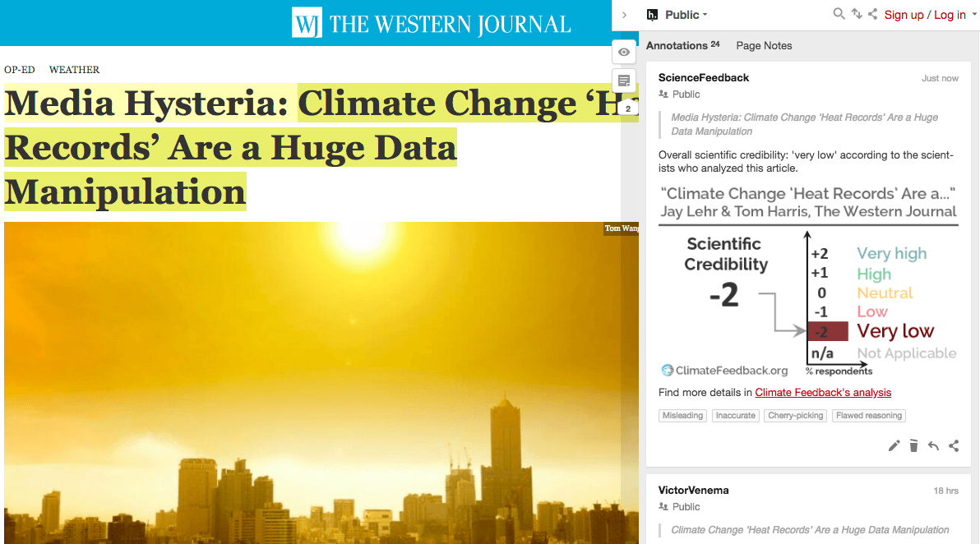The height and width of the screenshot is (544, 980).
Task: Open the Hypothesis search icon
Action: tap(839, 14)
